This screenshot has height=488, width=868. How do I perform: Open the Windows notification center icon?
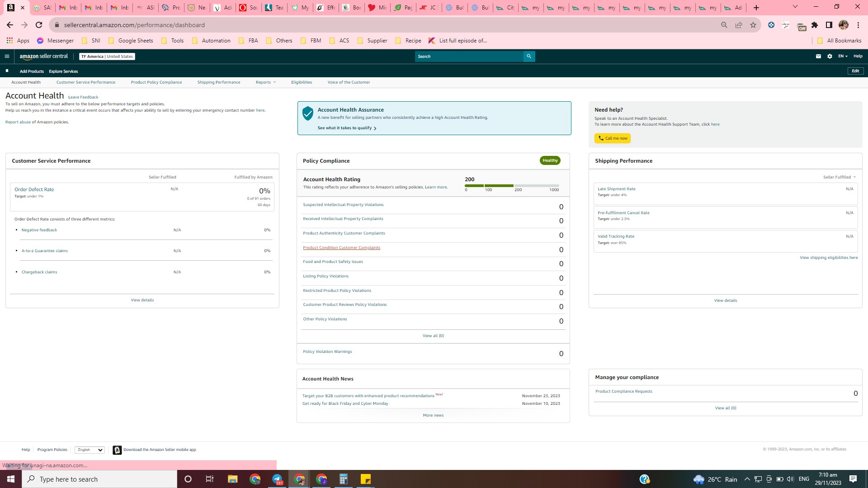click(853, 479)
